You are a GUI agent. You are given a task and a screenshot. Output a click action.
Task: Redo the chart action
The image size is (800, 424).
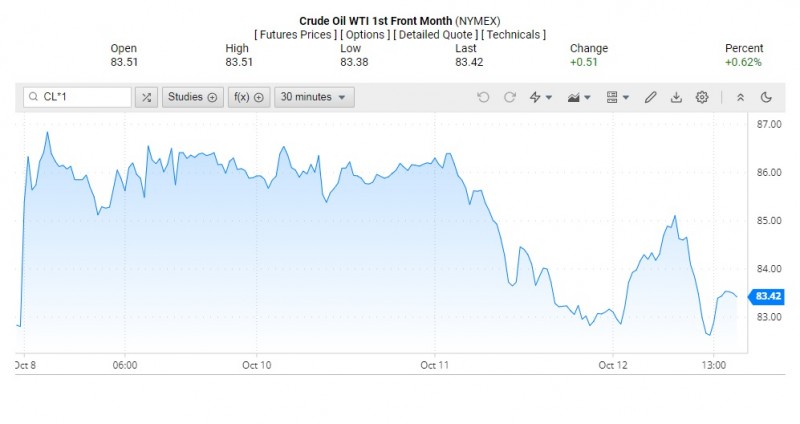coord(509,97)
